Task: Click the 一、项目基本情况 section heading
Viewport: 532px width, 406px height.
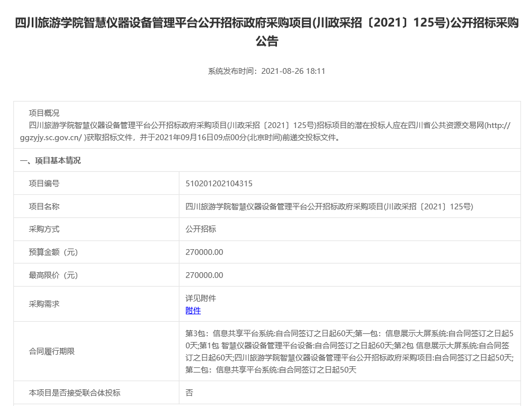Action: [50, 160]
